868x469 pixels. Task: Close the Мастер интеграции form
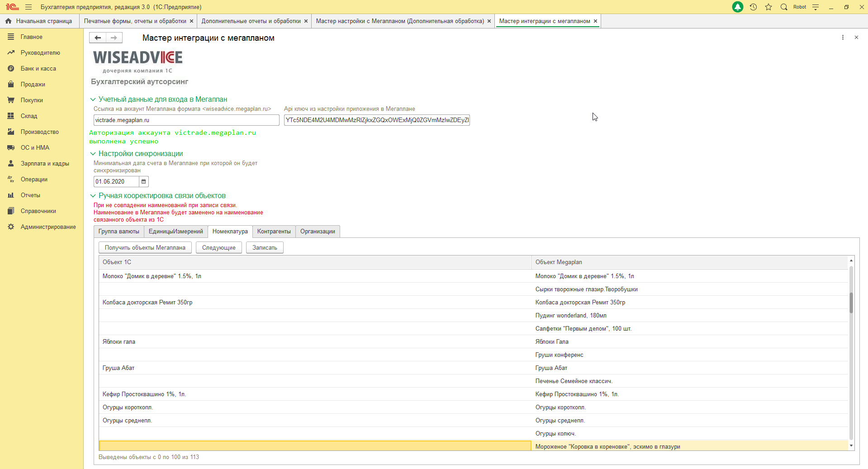(856, 38)
